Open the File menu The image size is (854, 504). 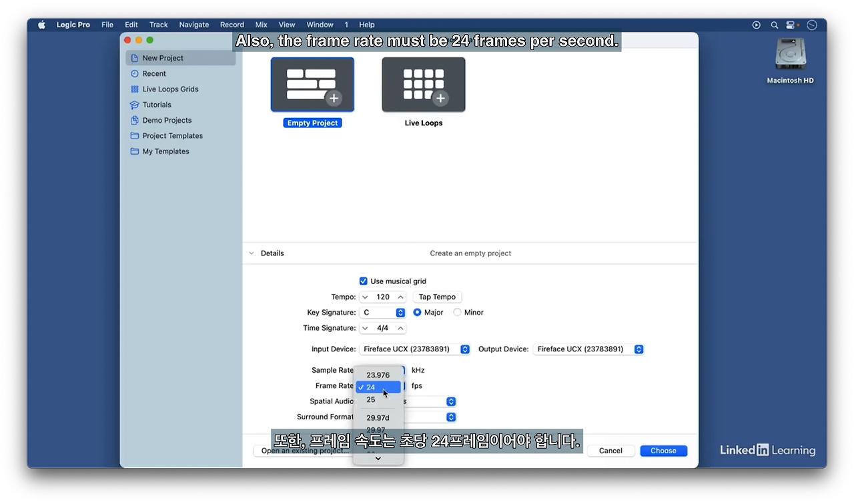click(107, 25)
